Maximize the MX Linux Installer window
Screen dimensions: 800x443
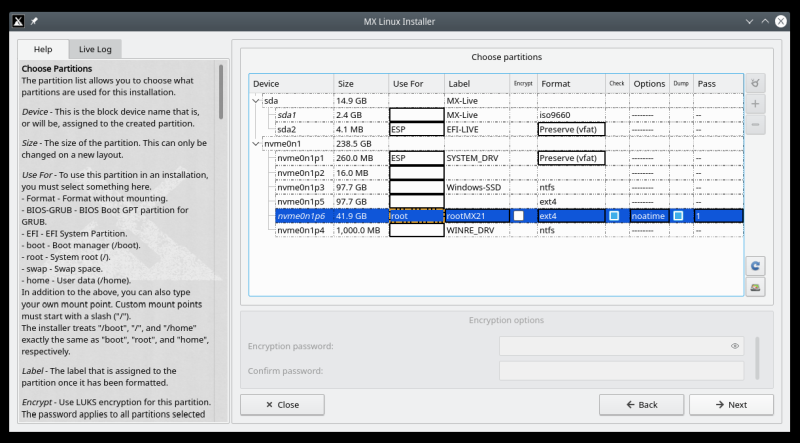pos(765,21)
